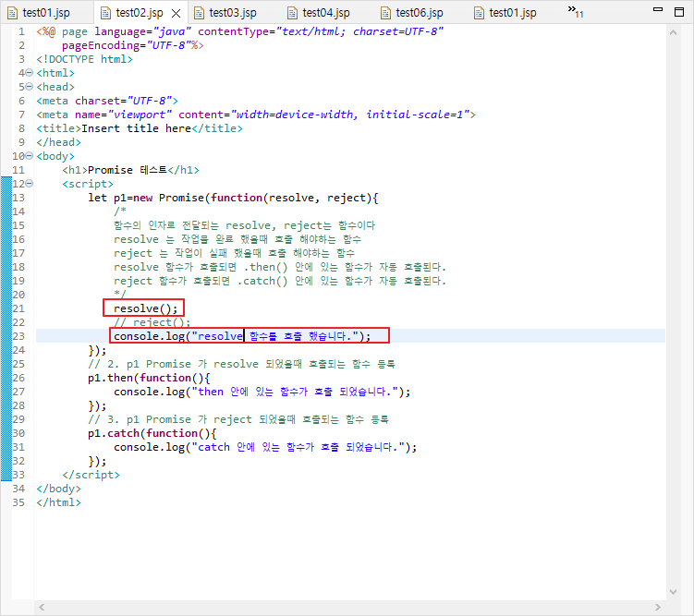Click the <!DOCTYPE html> line
The image size is (694, 616).
[84, 59]
